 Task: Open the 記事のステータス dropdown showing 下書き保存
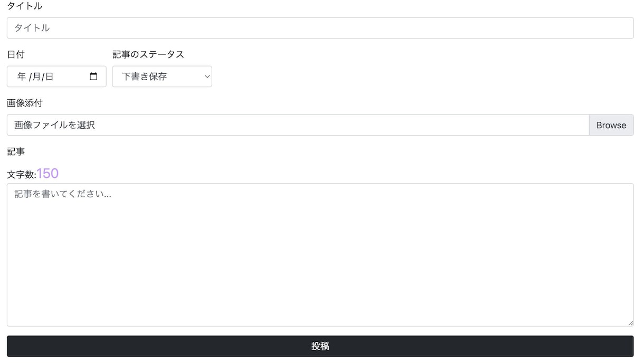point(162,76)
